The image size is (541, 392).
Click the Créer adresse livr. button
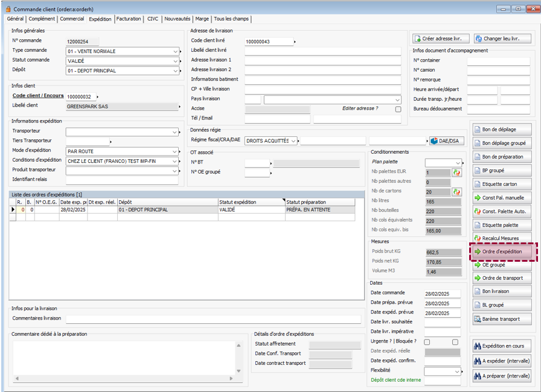pos(441,39)
